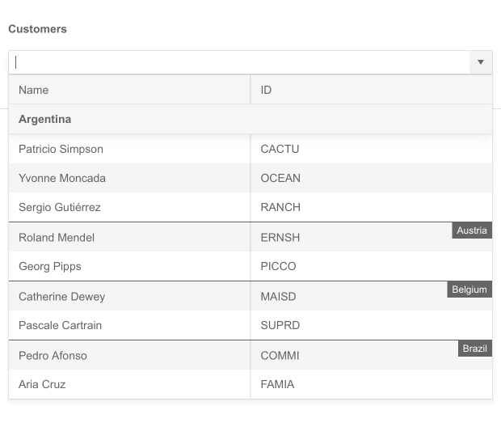The width and height of the screenshot is (501, 448).
Task: Click the Customers dropdown arrow button
Action: click(x=480, y=62)
